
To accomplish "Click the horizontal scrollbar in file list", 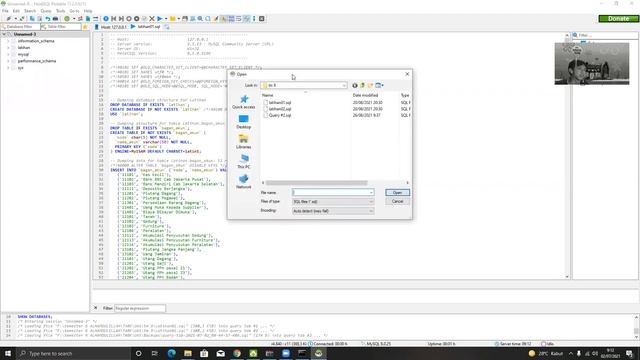I will [316, 183].
